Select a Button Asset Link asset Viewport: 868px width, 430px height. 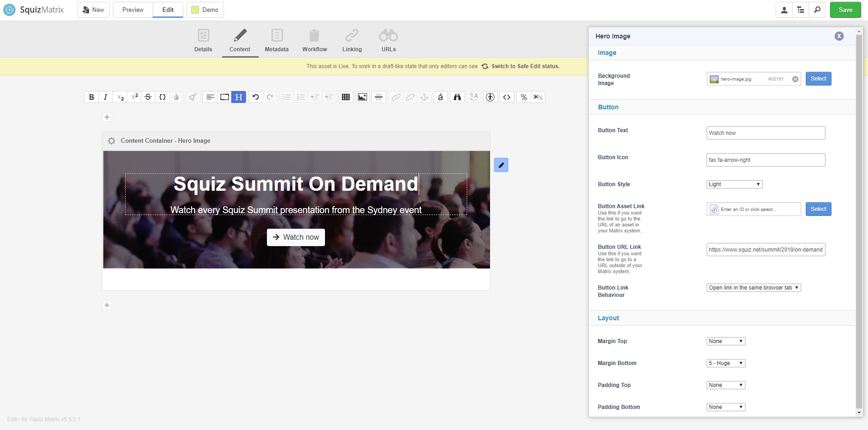click(x=818, y=209)
